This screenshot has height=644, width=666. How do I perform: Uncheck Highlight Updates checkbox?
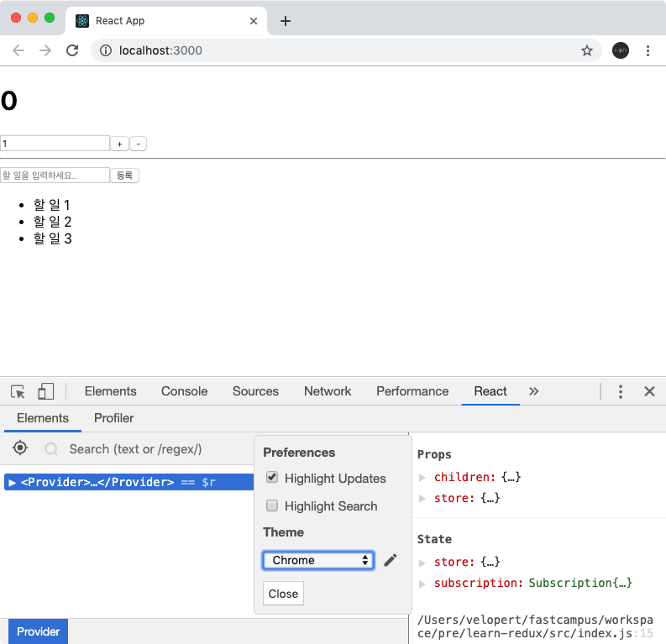pyautogui.click(x=272, y=478)
